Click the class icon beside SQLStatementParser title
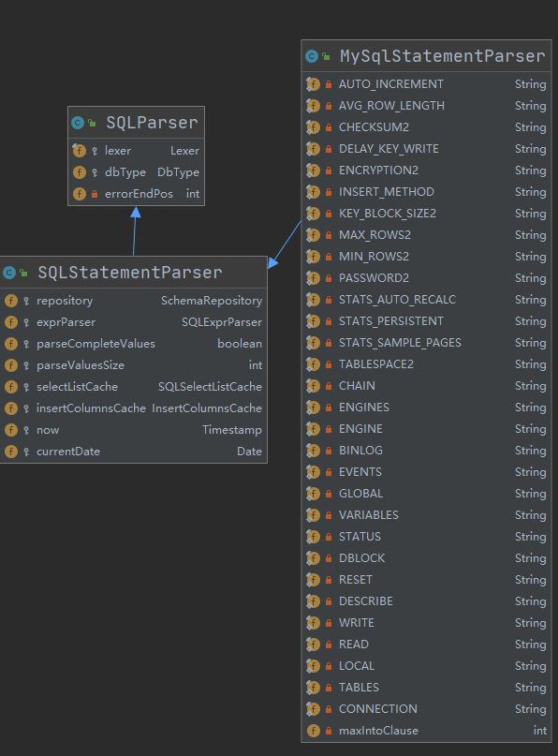558x756 pixels. coord(9,273)
